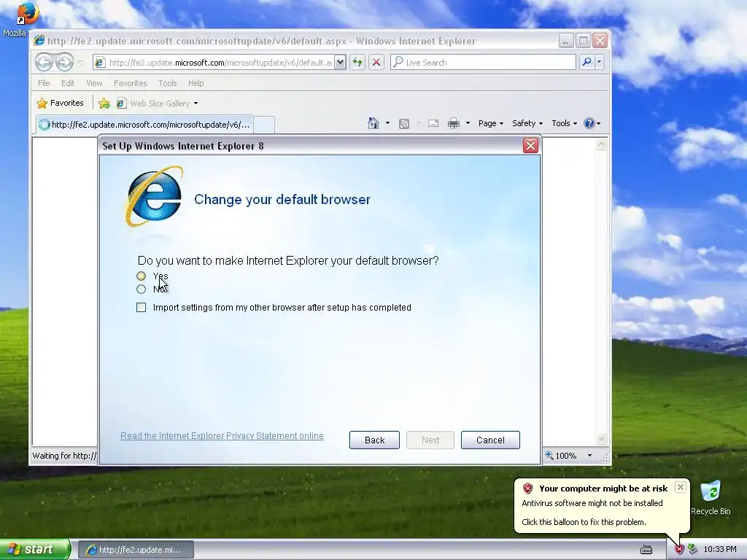The width and height of the screenshot is (747, 560).
Task: Open the File menu
Action: tap(44, 83)
